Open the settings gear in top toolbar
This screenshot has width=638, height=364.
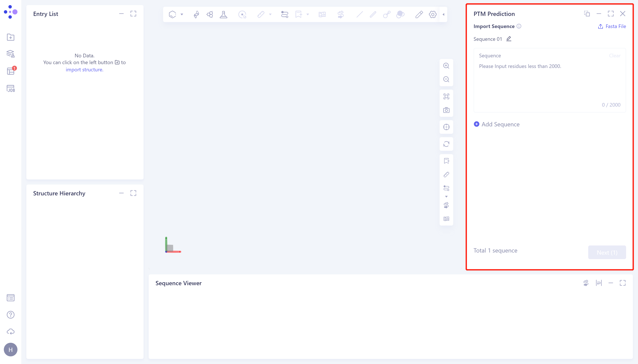[x=433, y=14]
